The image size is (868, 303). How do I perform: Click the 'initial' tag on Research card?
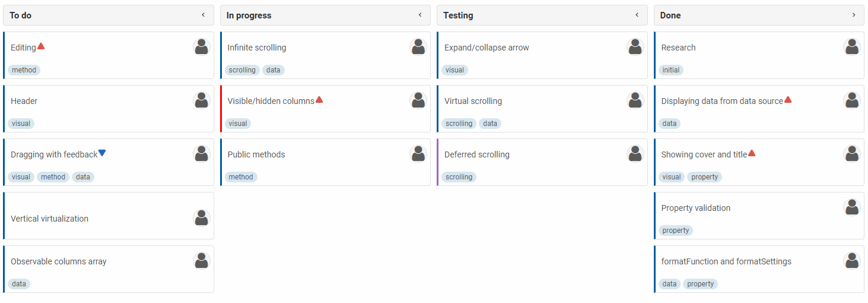[x=671, y=70]
